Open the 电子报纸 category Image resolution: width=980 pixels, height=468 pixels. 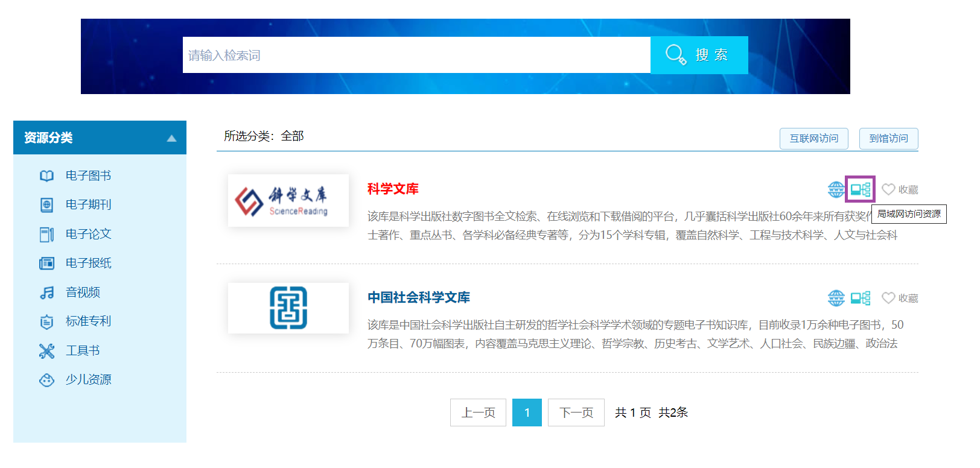88,263
